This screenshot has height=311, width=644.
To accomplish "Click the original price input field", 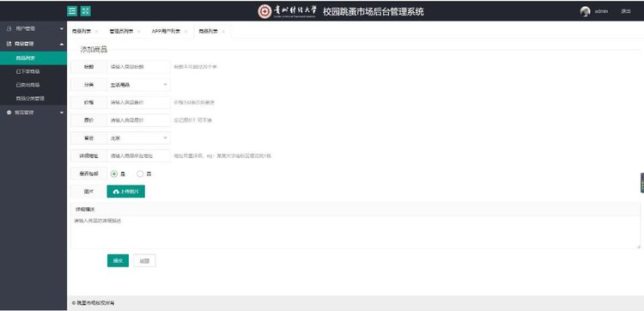I will point(138,120).
